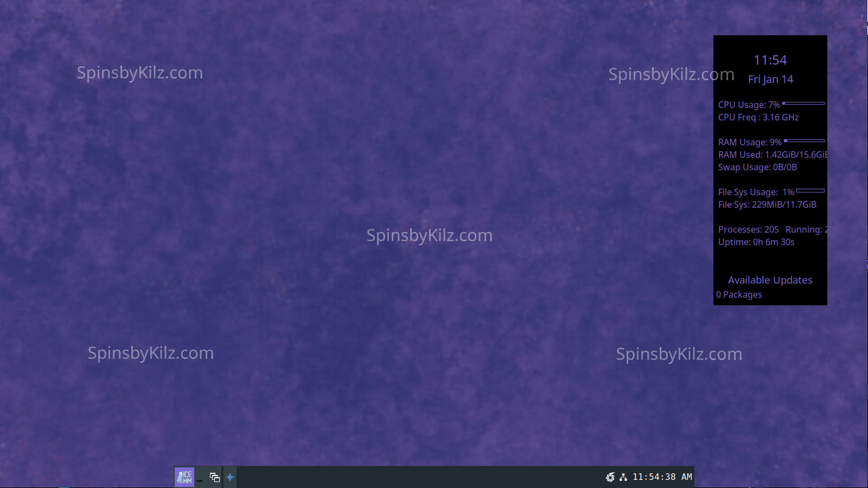Click the Swap Usage line
This screenshot has height=488, width=868.
pyautogui.click(x=757, y=168)
